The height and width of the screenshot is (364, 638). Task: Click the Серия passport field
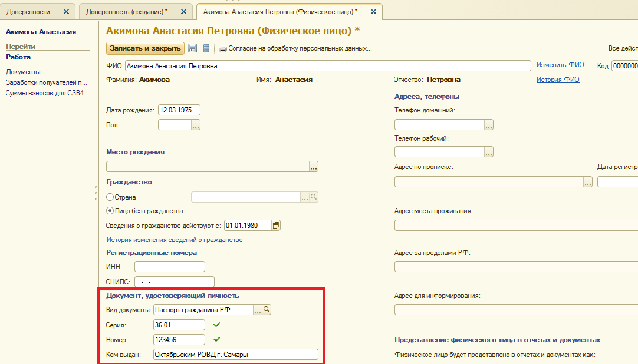[179, 325]
